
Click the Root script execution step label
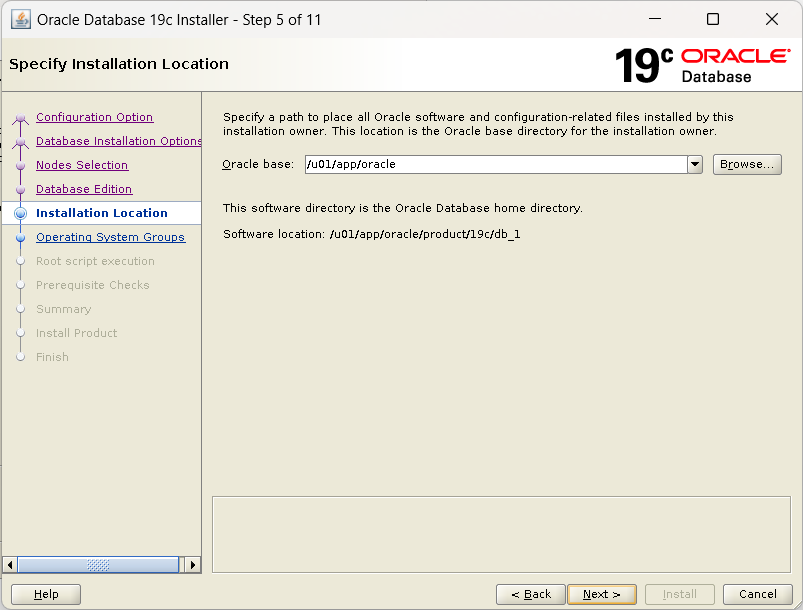point(95,261)
